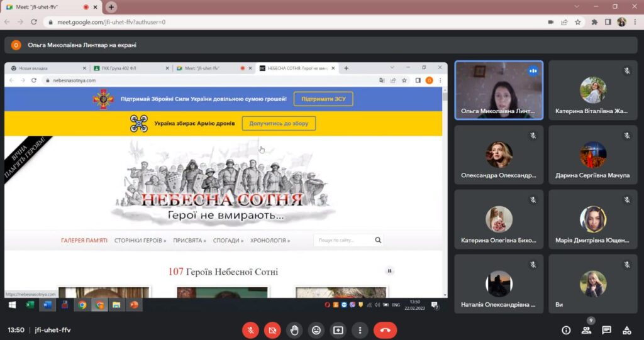Open Chrome extensions puzzle icon
644x340 pixels.
click(x=594, y=22)
